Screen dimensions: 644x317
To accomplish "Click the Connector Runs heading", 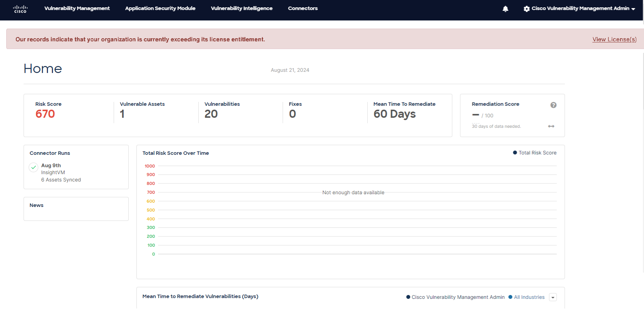I will (50, 153).
